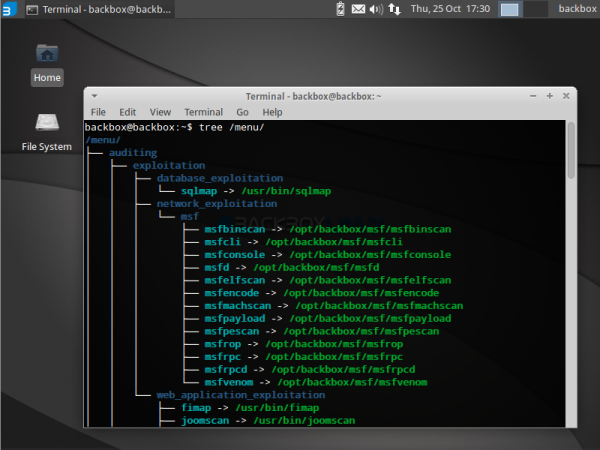
Task: Open the File menu
Action: coord(98,112)
